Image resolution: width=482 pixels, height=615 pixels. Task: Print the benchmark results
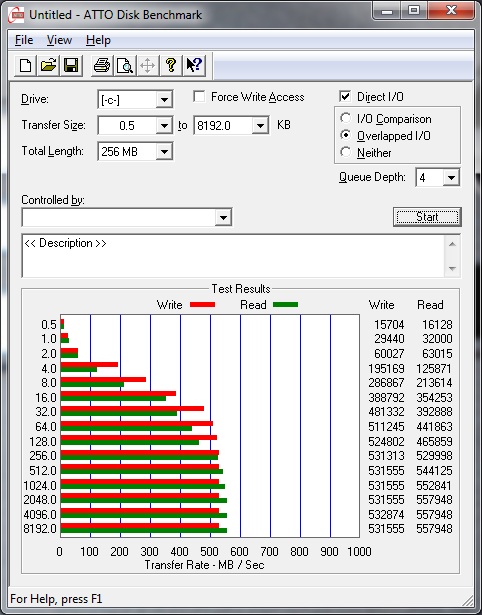coord(102,65)
